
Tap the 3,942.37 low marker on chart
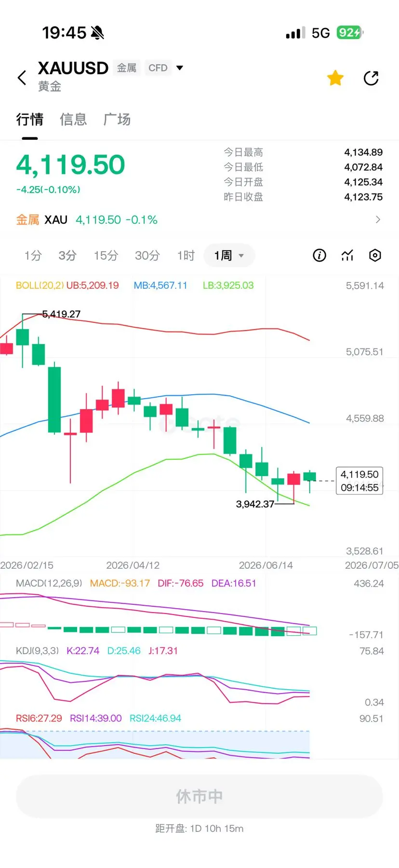(255, 504)
